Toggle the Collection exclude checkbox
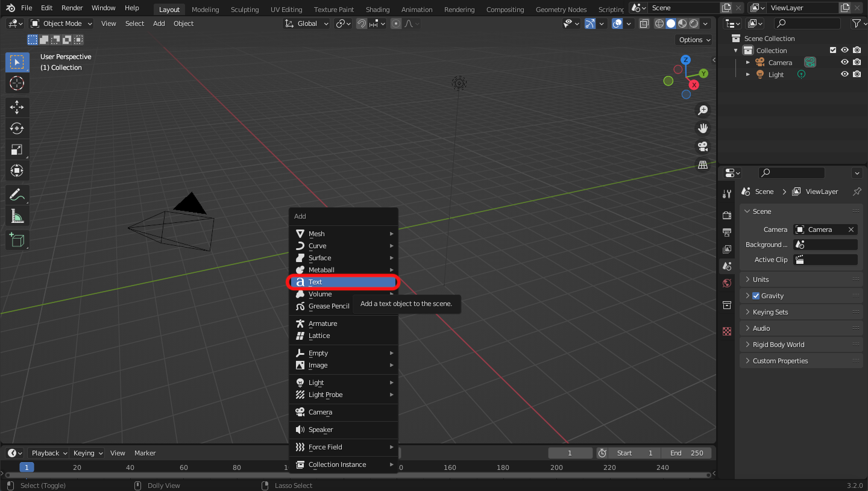 pyautogui.click(x=833, y=51)
